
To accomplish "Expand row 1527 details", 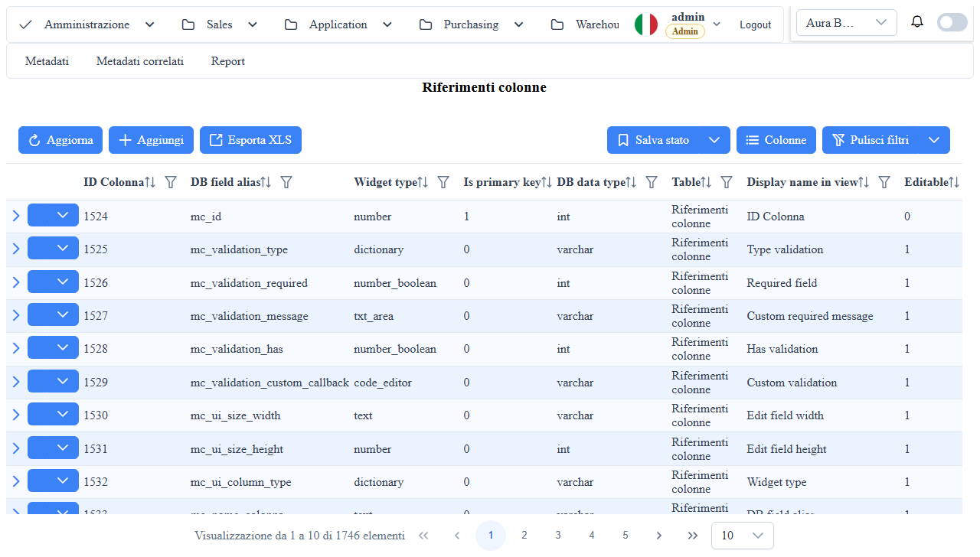I will point(16,316).
